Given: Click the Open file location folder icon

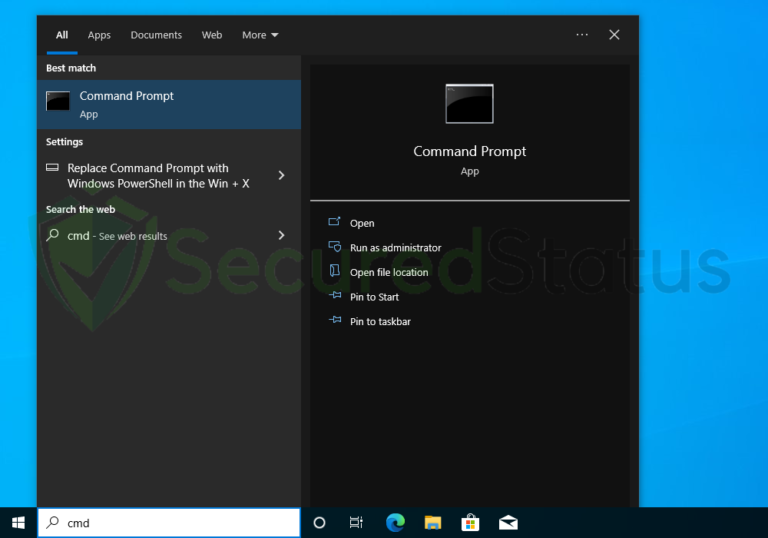Looking at the screenshot, I should click(335, 271).
